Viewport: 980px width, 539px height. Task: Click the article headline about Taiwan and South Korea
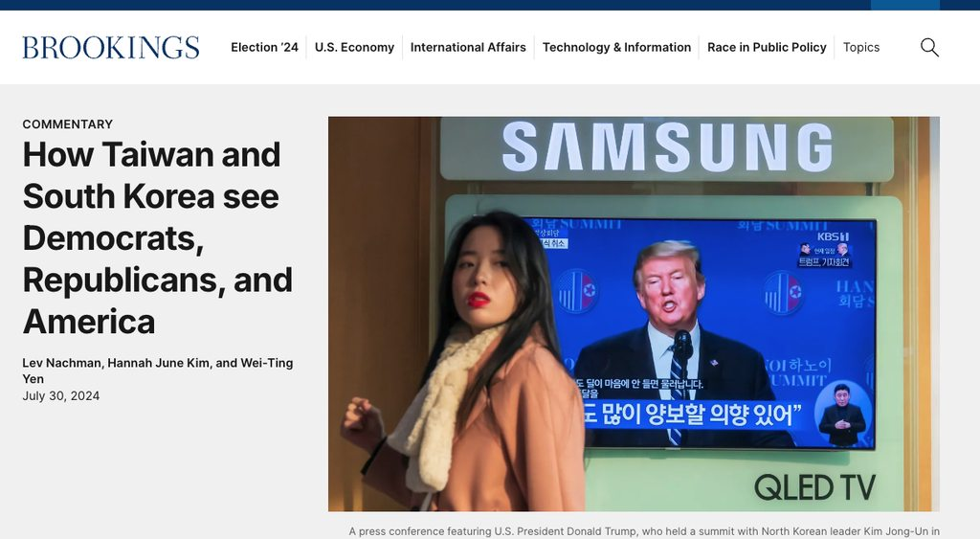coord(158,238)
